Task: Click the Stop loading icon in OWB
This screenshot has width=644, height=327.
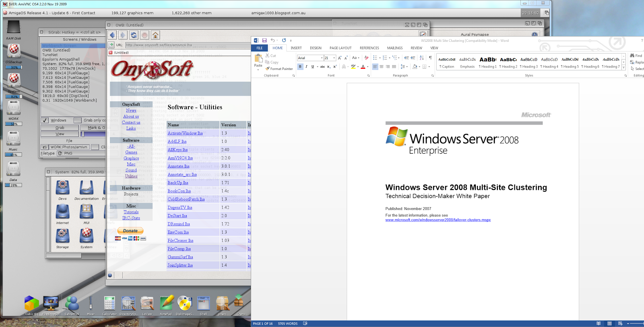Action: tap(144, 35)
